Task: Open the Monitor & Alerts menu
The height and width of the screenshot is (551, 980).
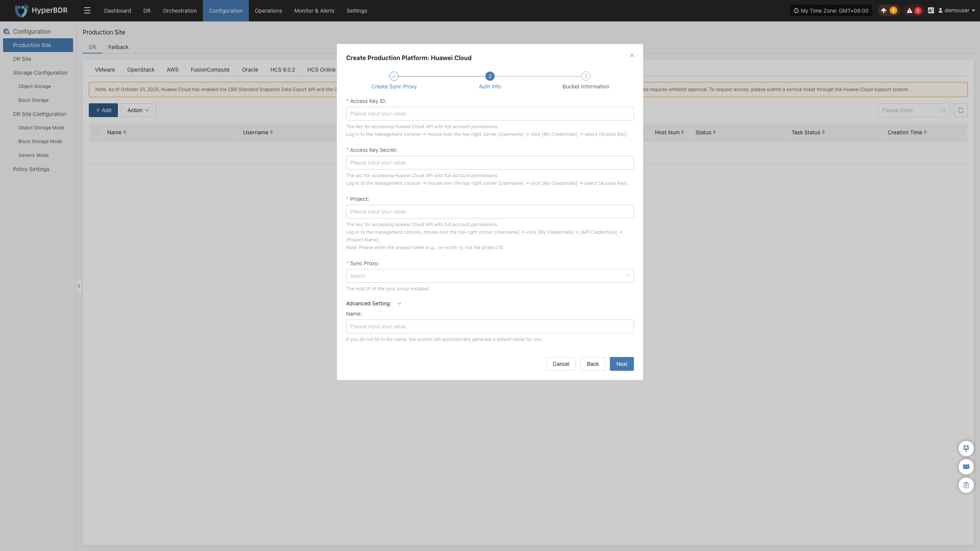Action: tap(314, 11)
